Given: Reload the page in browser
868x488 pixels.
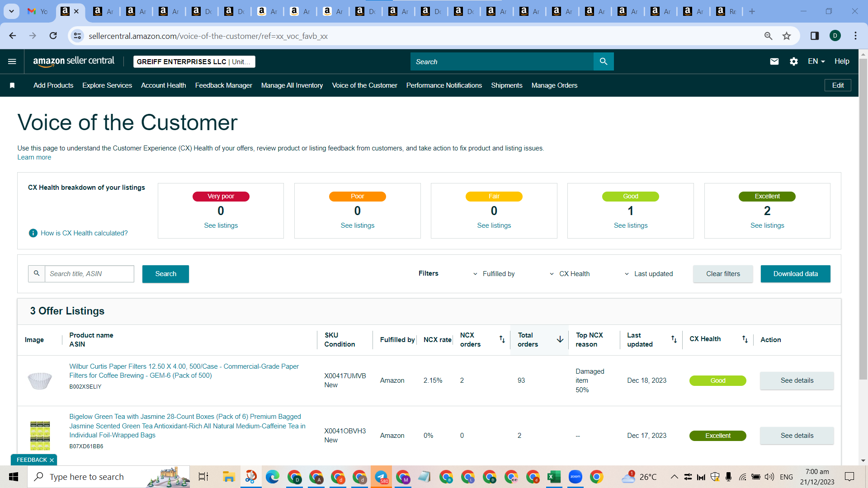Looking at the screenshot, I should click(53, 36).
